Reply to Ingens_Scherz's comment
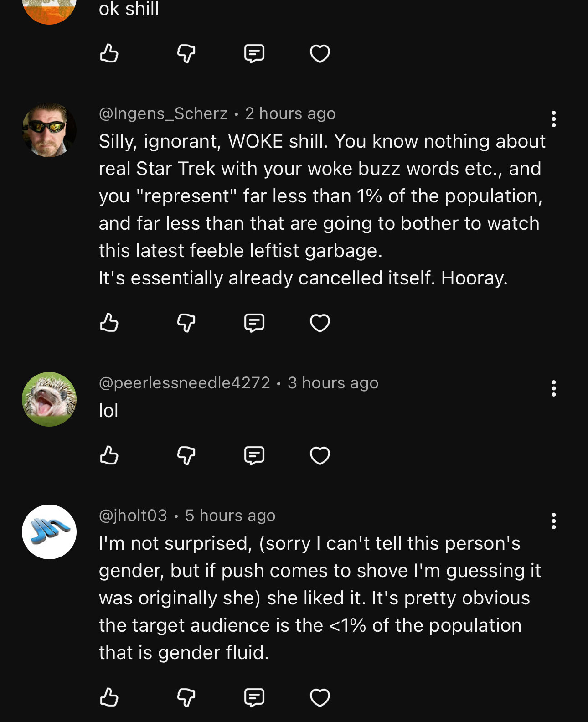Screen dimensions: 588x722 pos(254,323)
